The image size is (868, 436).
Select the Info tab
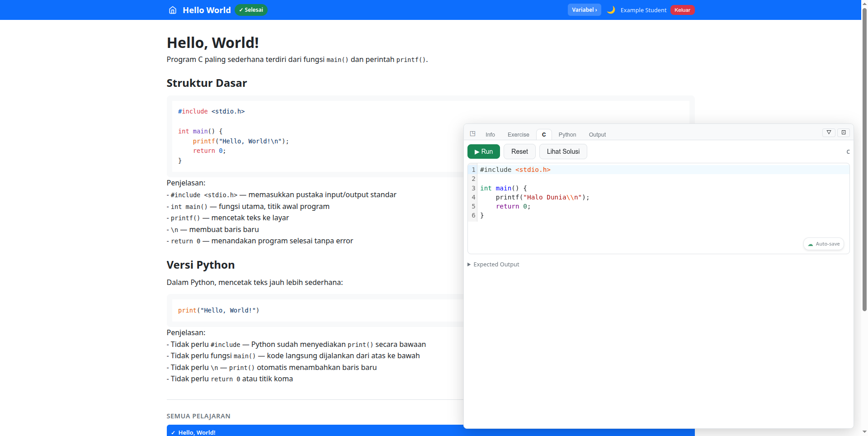coord(490,135)
